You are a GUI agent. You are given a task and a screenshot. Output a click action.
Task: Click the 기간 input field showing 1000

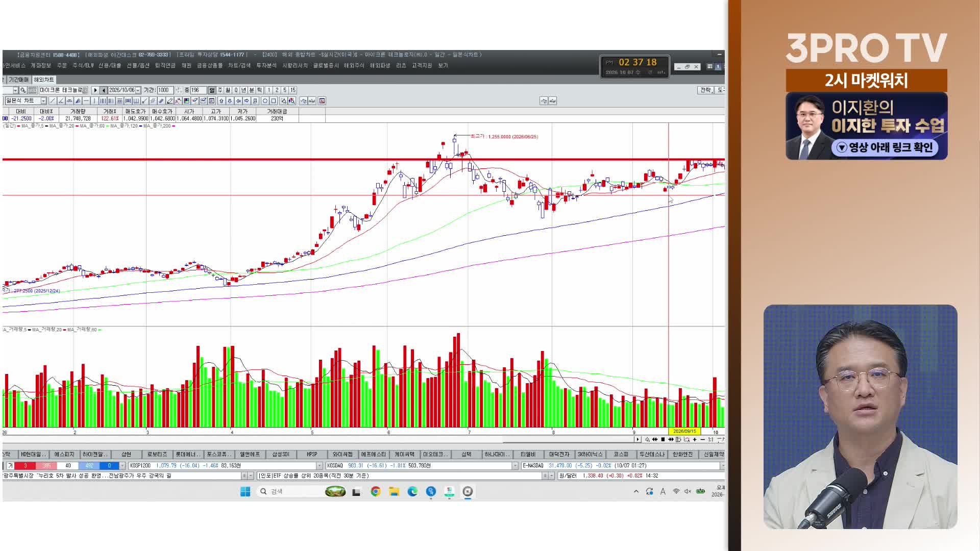pos(165,90)
